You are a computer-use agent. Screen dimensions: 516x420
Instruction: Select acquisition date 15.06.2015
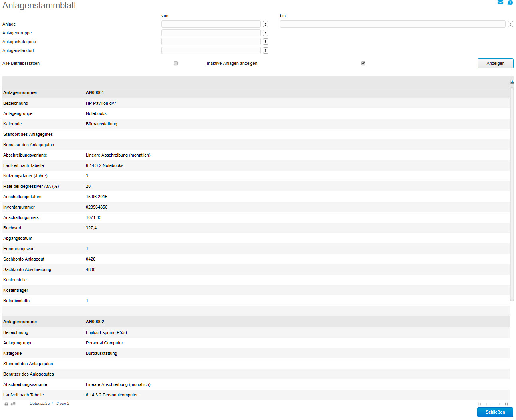pyautogui.click(x=97, y=197)
